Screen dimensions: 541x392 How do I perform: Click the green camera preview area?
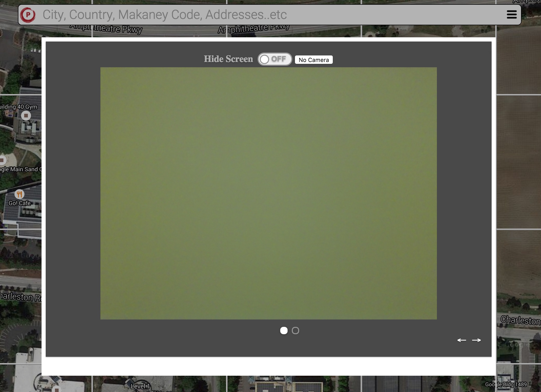coord(268,193)
